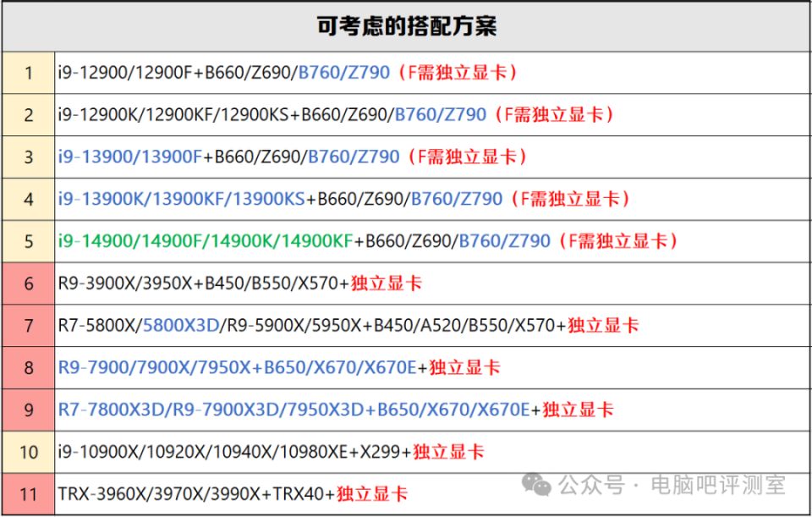This screenshot has height=517, width=812.
Task: Click the blue i9-13900K/13900KF/13900KS text
Action: point(181,199)
